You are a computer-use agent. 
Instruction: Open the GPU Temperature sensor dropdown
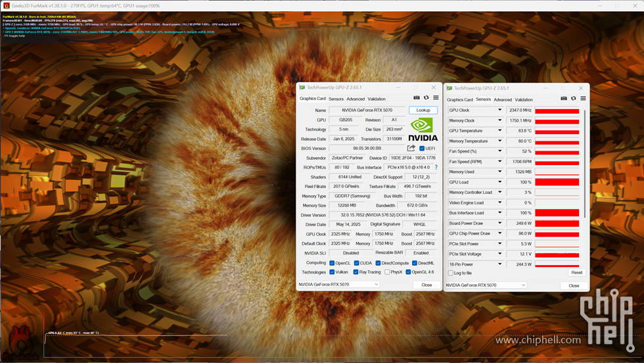[x=500, y=131]
